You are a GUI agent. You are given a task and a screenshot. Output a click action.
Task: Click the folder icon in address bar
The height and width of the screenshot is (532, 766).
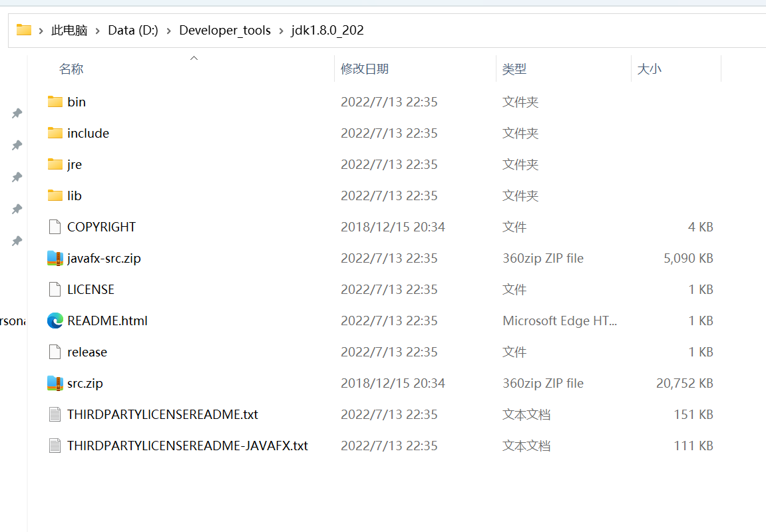[23, 30]
